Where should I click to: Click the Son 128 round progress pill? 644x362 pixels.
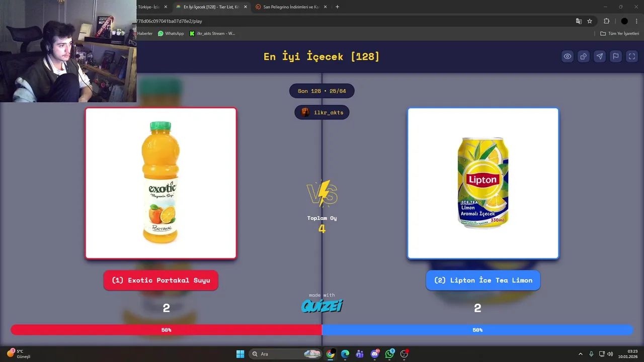(x=322, y=91)
